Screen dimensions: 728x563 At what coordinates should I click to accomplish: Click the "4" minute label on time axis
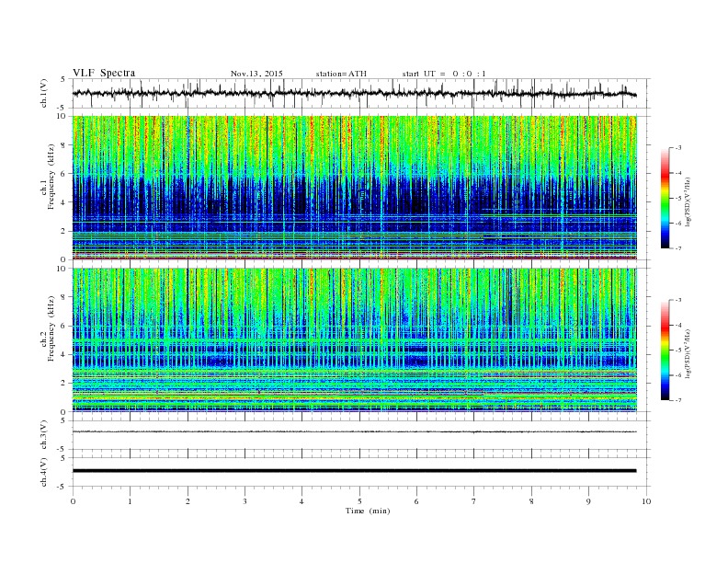tap(301, 501)
